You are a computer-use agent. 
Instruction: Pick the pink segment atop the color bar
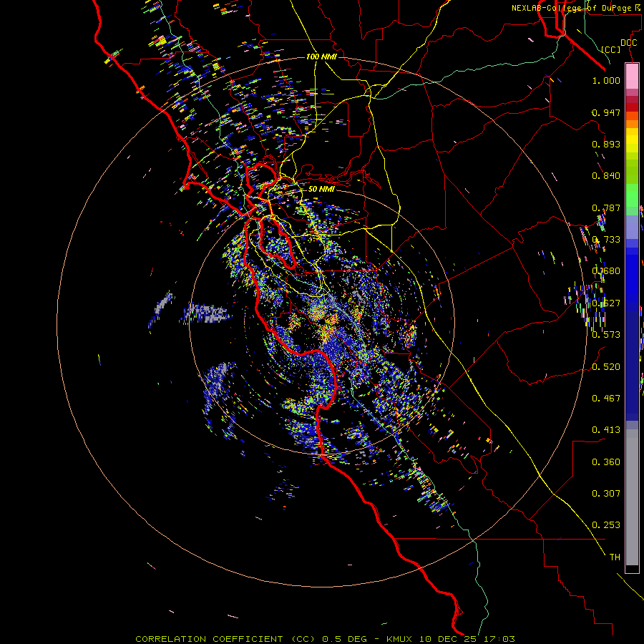coord(632,76)
